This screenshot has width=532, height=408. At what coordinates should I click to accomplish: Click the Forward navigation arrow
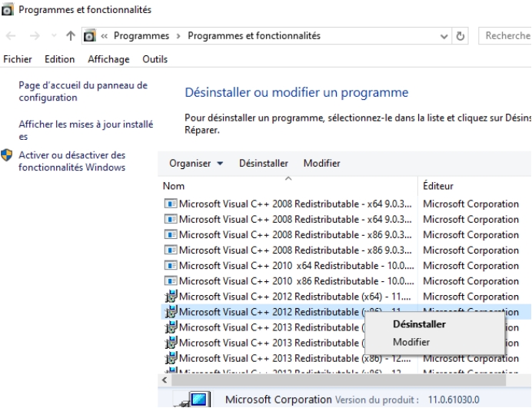35,35
